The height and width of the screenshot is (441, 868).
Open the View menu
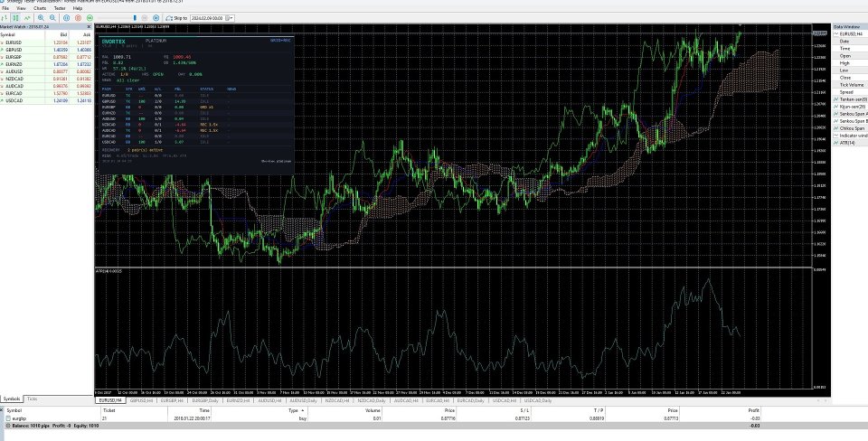point(21,8)
